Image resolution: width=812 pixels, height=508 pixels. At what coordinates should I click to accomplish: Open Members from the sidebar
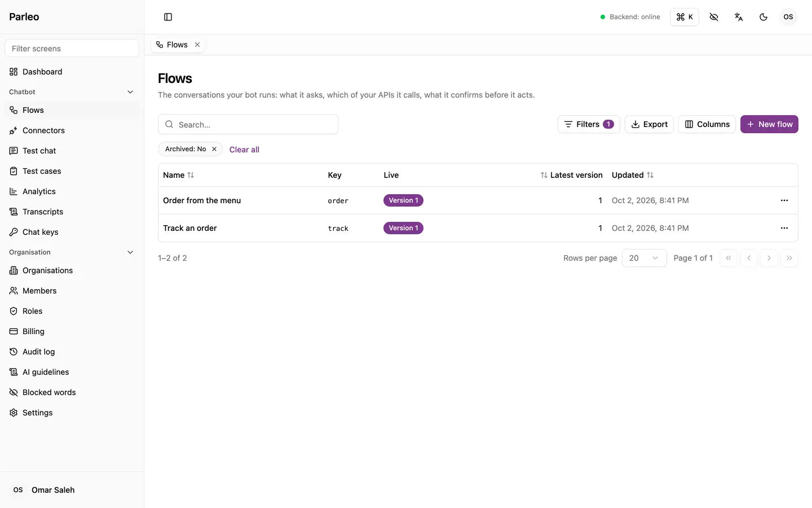(x=72, y=291)
